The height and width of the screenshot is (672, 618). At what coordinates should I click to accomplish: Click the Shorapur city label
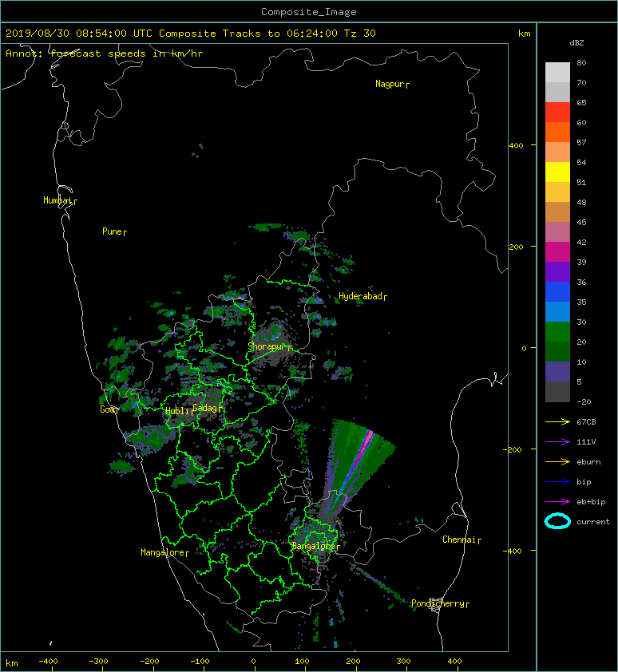pos(270,346)
